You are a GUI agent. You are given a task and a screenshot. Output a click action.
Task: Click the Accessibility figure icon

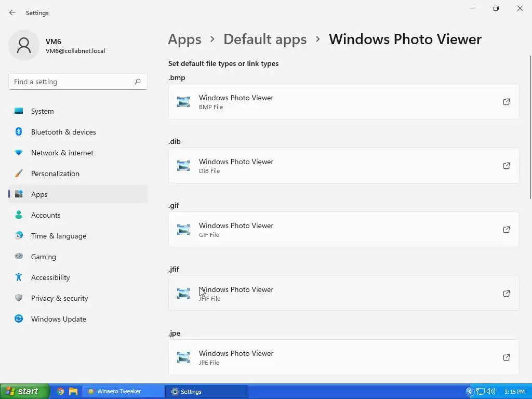coord(19,277)
